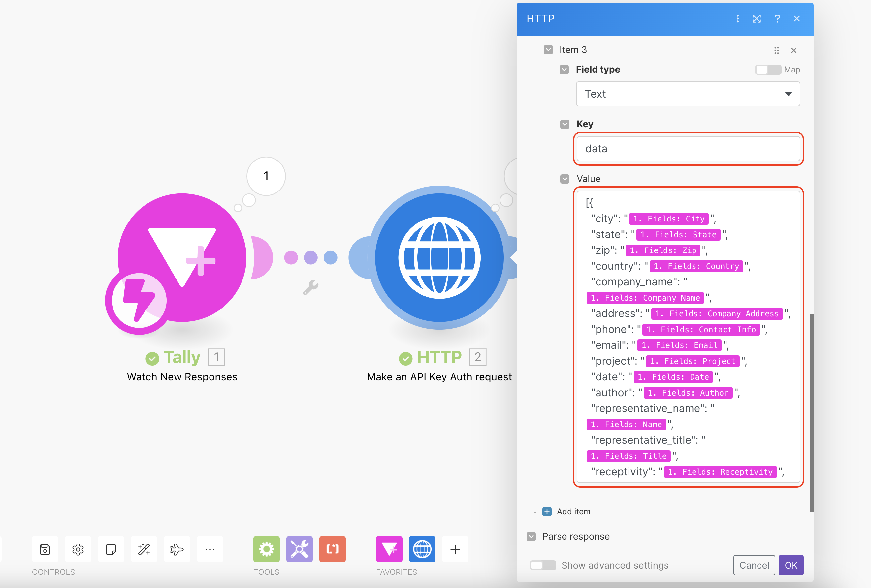
Task: Collapse the Parse response section
Action: tap(531, 536)
